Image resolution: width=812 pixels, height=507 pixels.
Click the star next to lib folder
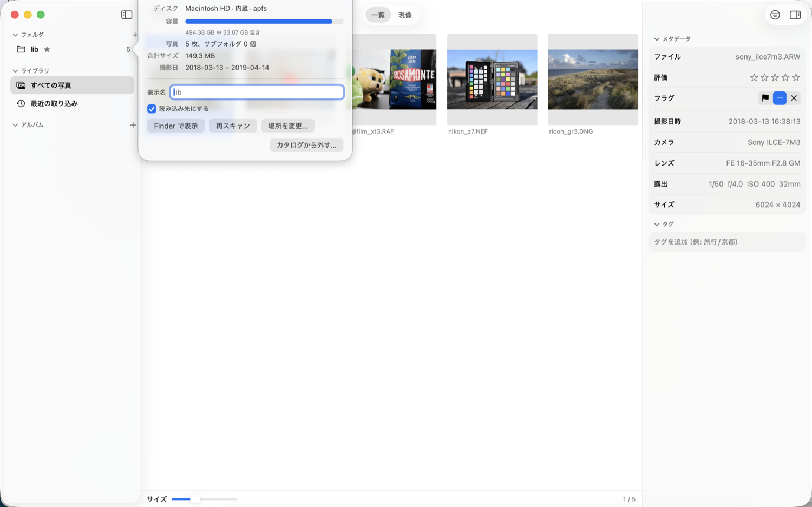coord(47,49)
